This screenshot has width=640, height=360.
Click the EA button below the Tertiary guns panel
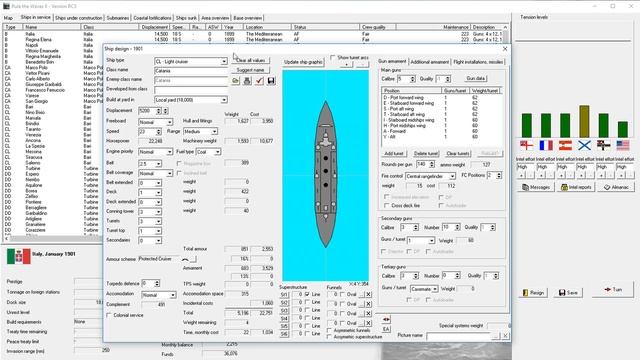(x=386, y=329)
